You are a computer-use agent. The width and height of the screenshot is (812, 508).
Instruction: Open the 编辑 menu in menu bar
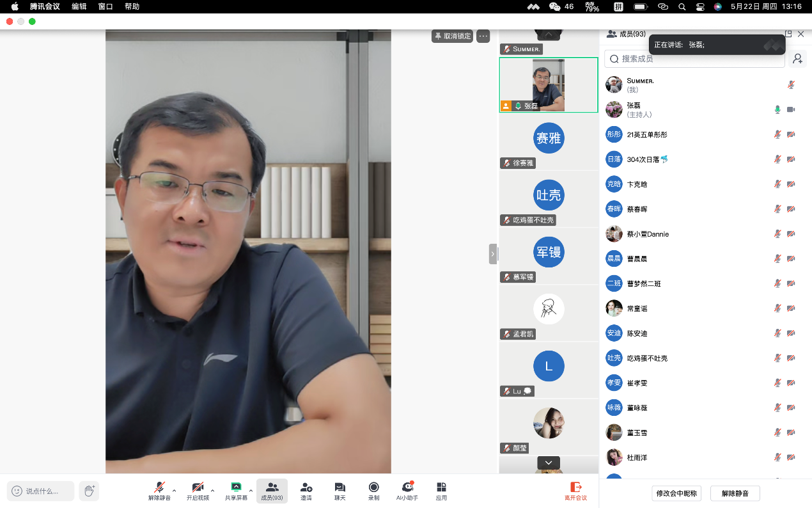click(x=79, y=6)
